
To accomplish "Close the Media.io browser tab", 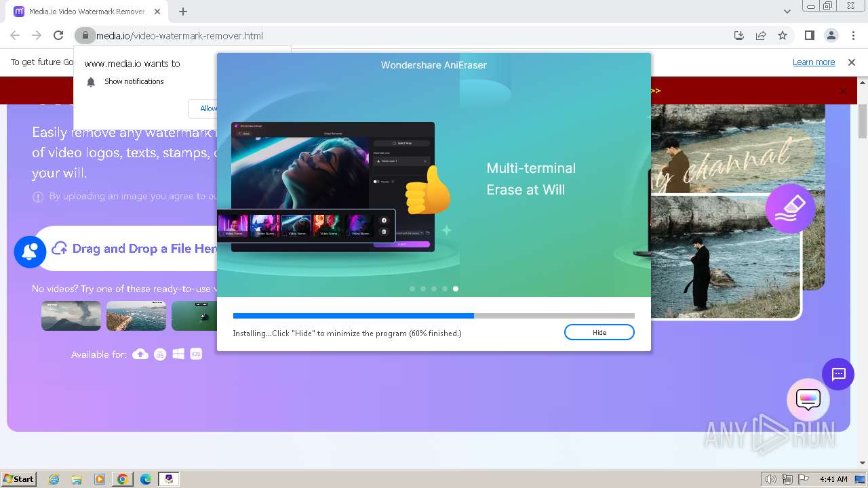I will click(x=159, y=12).
